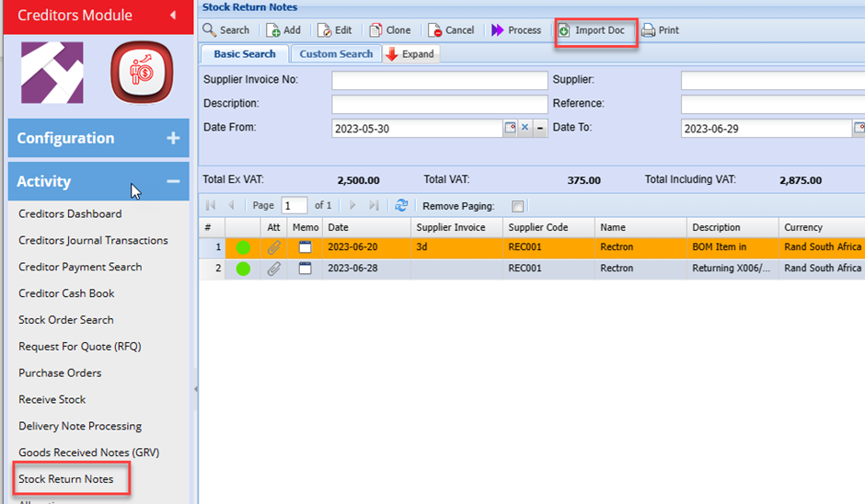
Task: Open memo icon in row 2
Action: click(305, 269)
